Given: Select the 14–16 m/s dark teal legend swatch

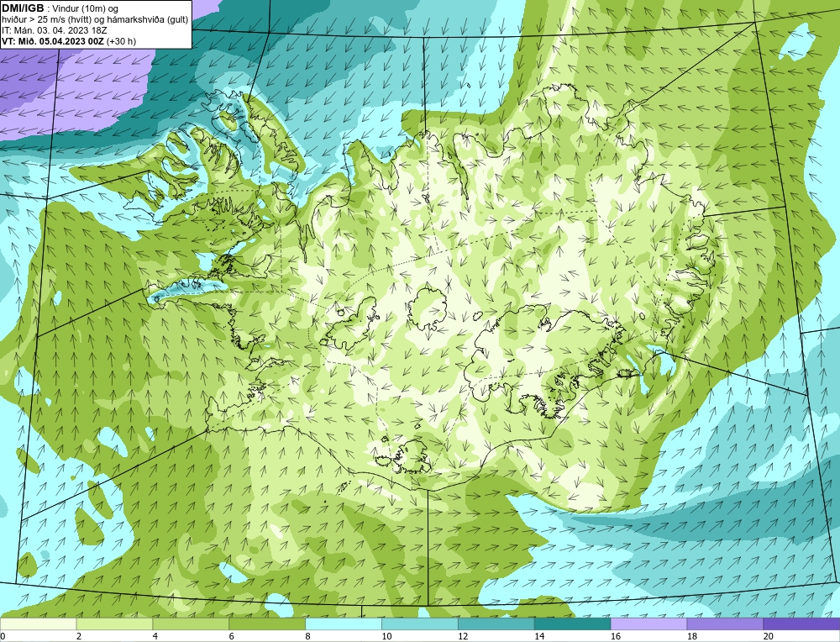Looking at the screenshot, I should [x=573, y=624].
